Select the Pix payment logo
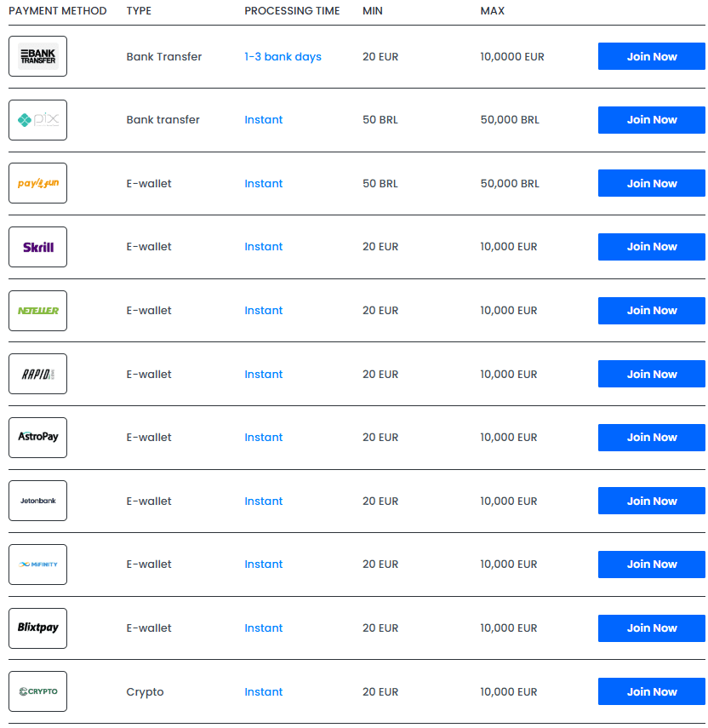 click(37, 120)
